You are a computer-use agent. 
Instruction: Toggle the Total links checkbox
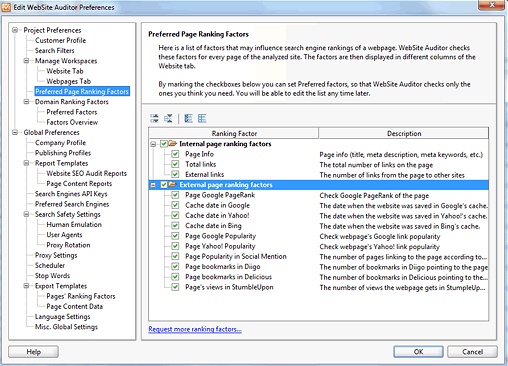pyautogui.click(x=175, y=164)
